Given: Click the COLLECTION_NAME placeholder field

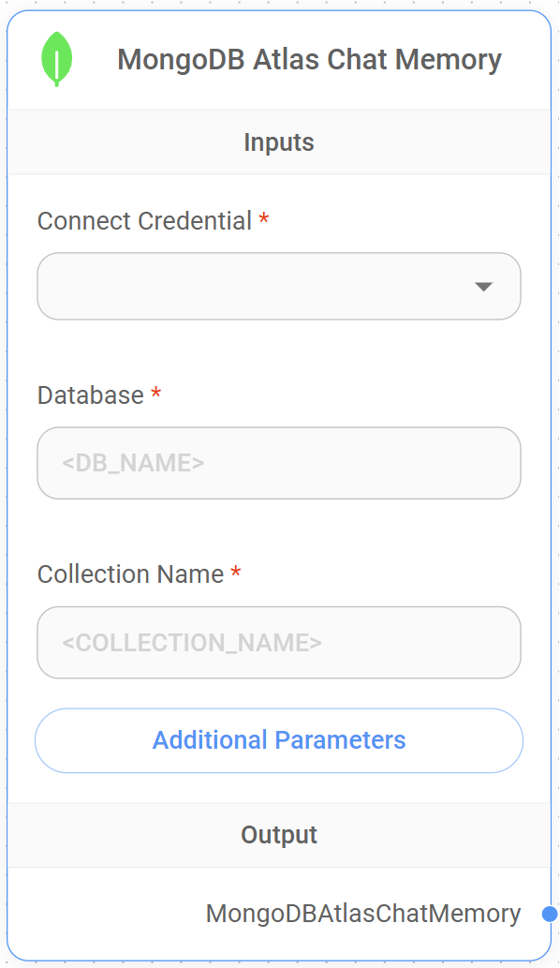Looking at the screenshot, I should (x=279, y=642).
